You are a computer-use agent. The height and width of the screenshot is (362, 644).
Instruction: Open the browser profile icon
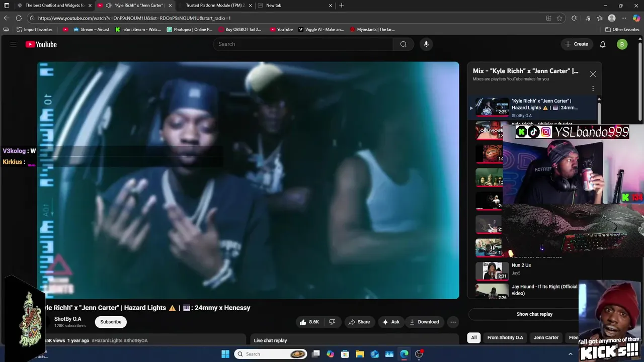point(612,18)
